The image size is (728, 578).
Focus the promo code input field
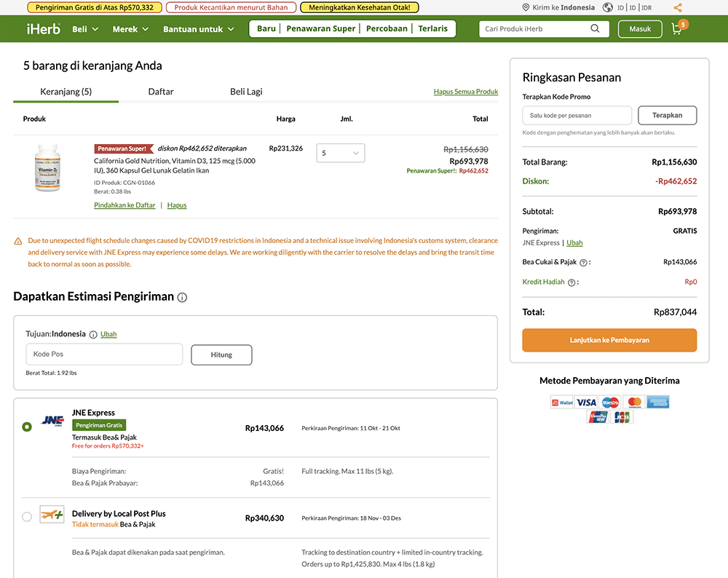(x=577, y=115)
